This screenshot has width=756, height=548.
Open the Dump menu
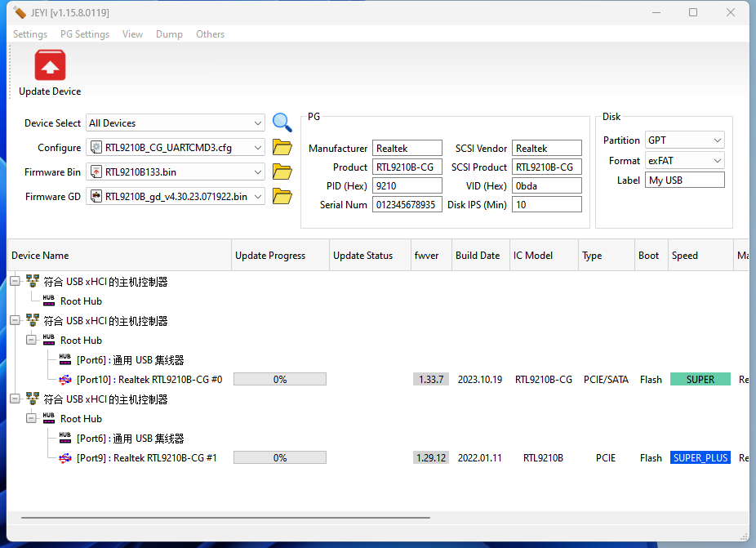tap(169, 34)
